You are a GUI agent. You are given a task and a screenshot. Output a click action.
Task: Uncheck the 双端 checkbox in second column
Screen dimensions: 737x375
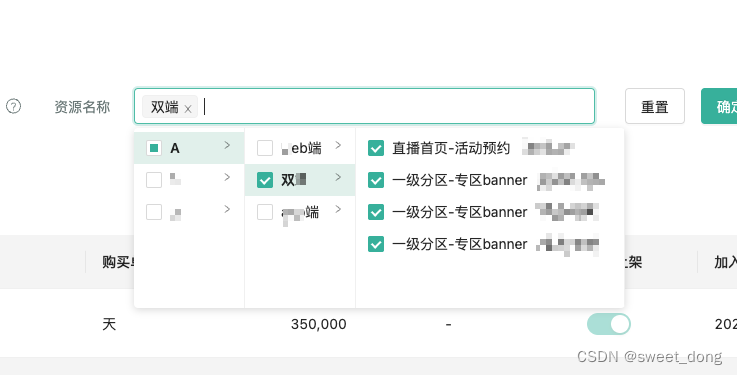coord(265,180)
